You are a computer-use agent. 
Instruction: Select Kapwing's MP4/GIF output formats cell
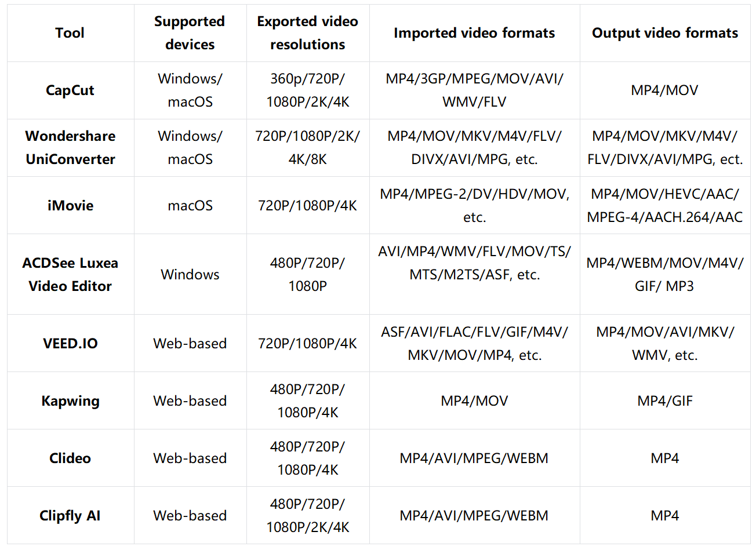click(664, 401)
